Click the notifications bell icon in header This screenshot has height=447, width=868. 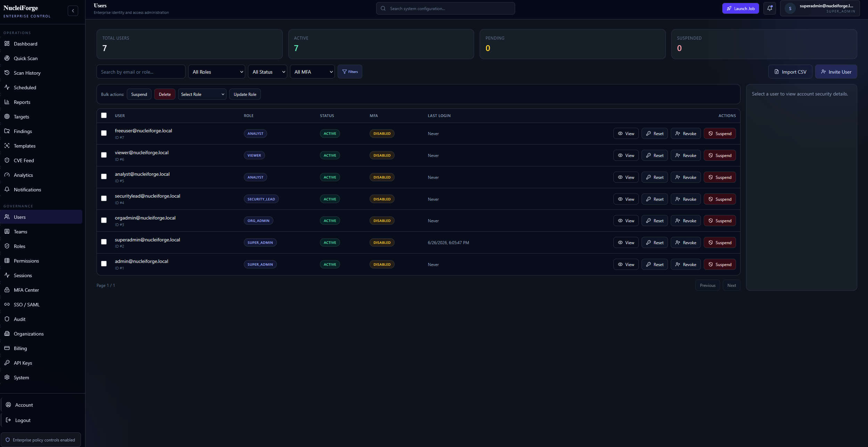(x=769, y=8)
